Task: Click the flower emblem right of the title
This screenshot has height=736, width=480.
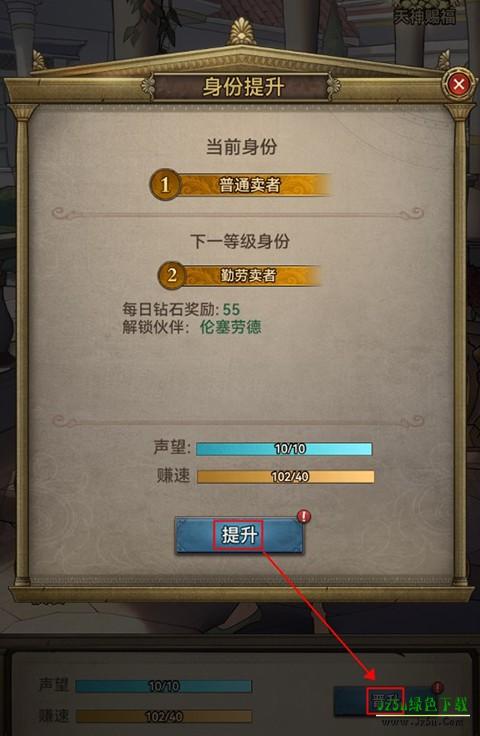Action: pyautogui.click(x=333, y=86)
